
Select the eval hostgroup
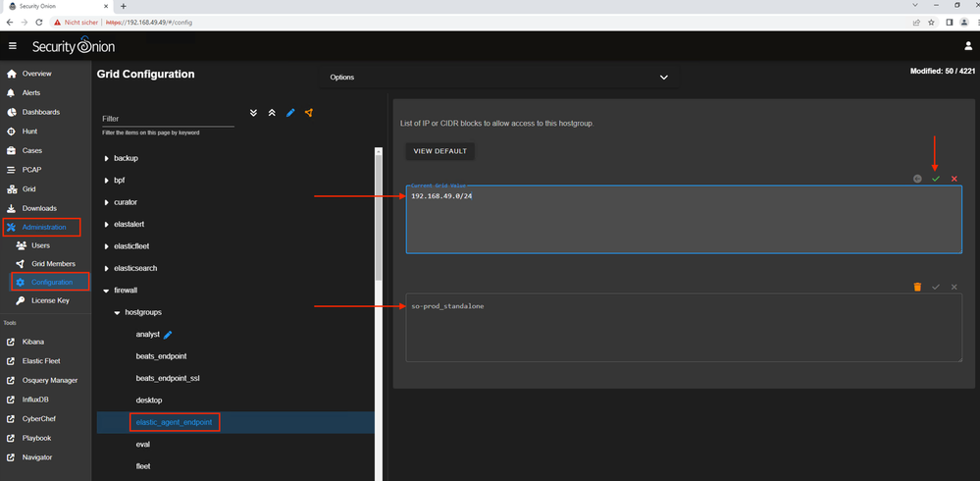click(x=142, y=444)
